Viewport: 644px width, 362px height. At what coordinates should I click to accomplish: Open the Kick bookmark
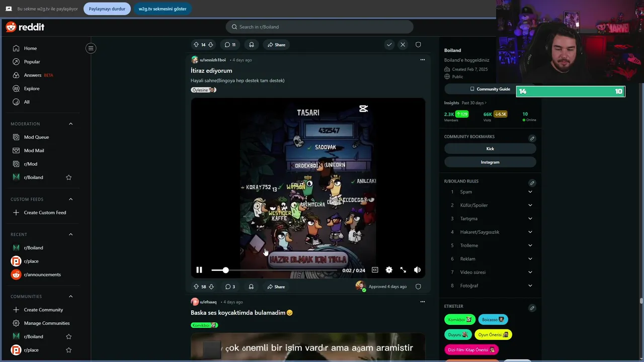[490, 149]
